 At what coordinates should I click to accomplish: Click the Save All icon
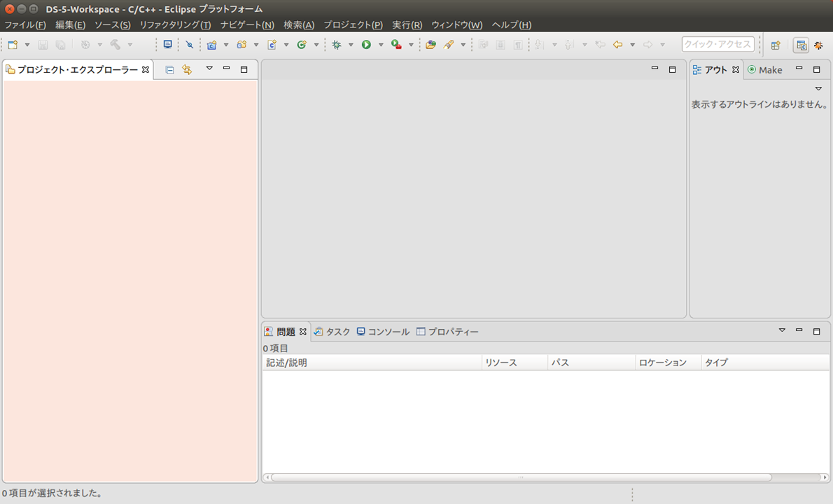coord(61,45)
